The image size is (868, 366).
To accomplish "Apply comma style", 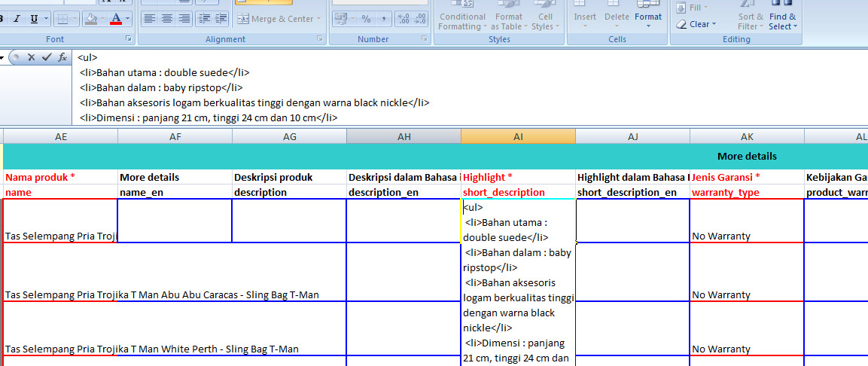I will click(x=383, y=20).
